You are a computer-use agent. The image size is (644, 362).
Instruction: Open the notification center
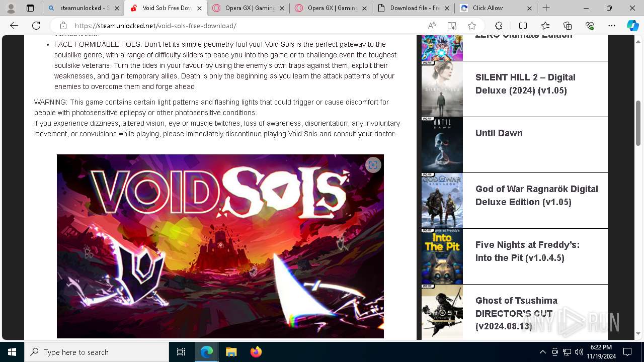click(x=627, y=352)
